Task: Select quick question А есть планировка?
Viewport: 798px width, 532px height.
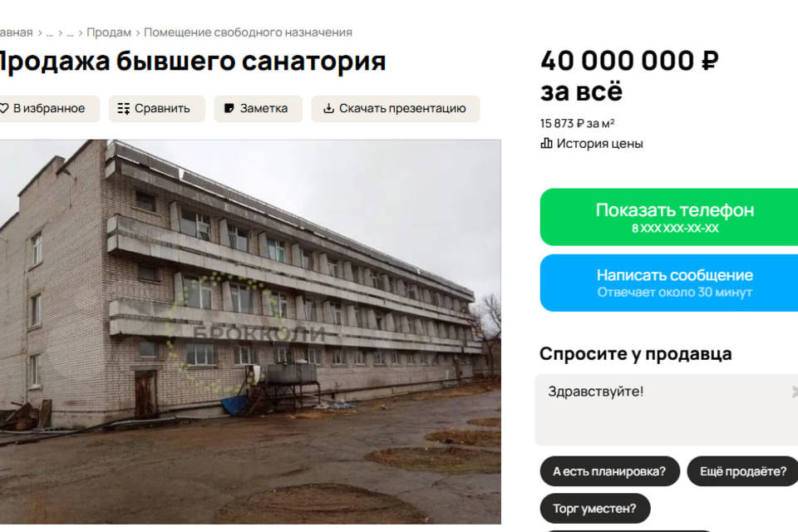Action: coord(609,471)
